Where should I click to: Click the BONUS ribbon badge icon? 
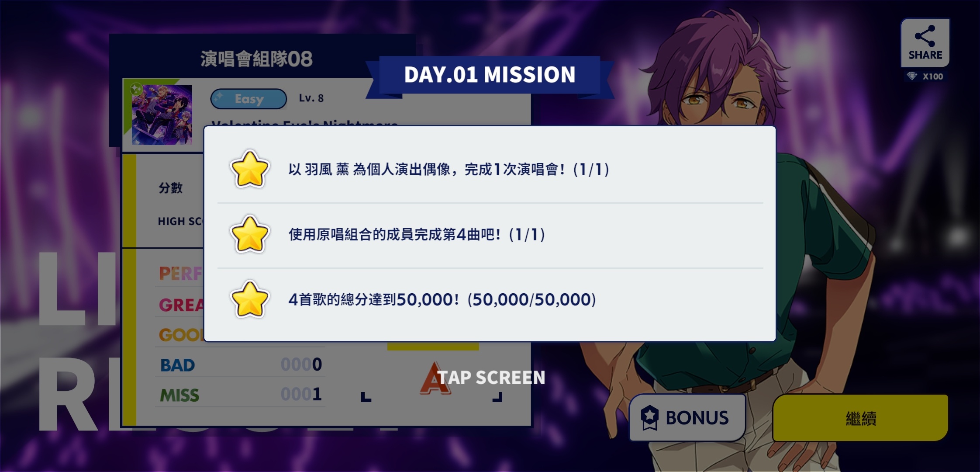click(649, 417)
